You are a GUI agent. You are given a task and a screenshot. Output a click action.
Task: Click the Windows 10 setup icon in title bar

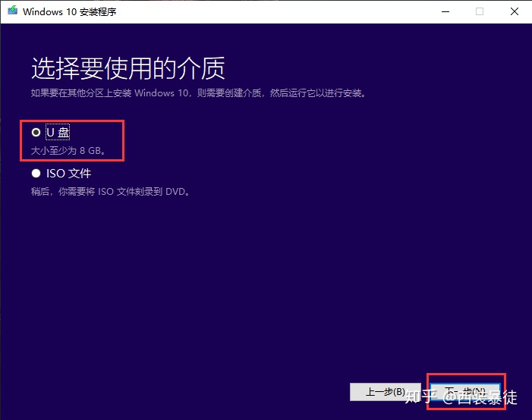(13, 11)
